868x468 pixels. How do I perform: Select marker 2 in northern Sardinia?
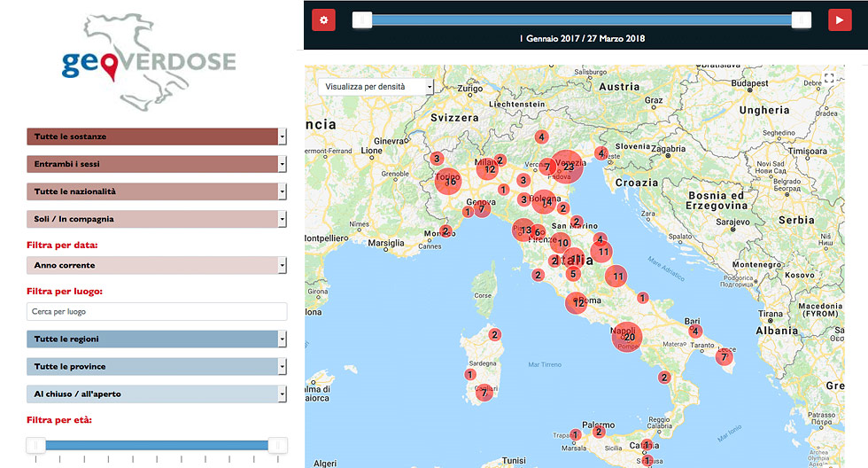pos(495,334)
